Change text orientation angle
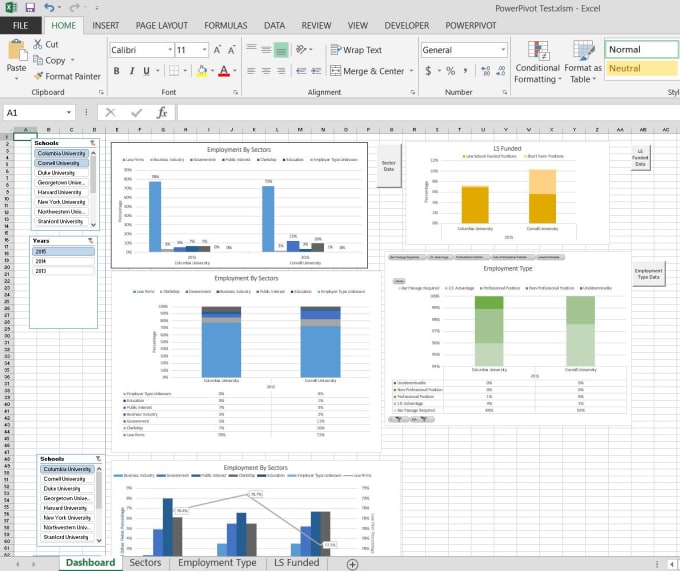Screen dimensions: 680x571 pos(301,49)
